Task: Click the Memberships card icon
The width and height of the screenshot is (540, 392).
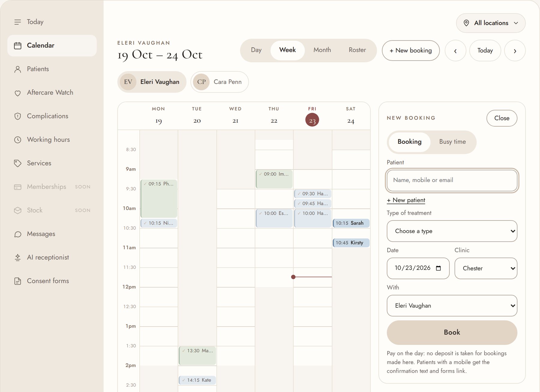Action: pos(18,187)
